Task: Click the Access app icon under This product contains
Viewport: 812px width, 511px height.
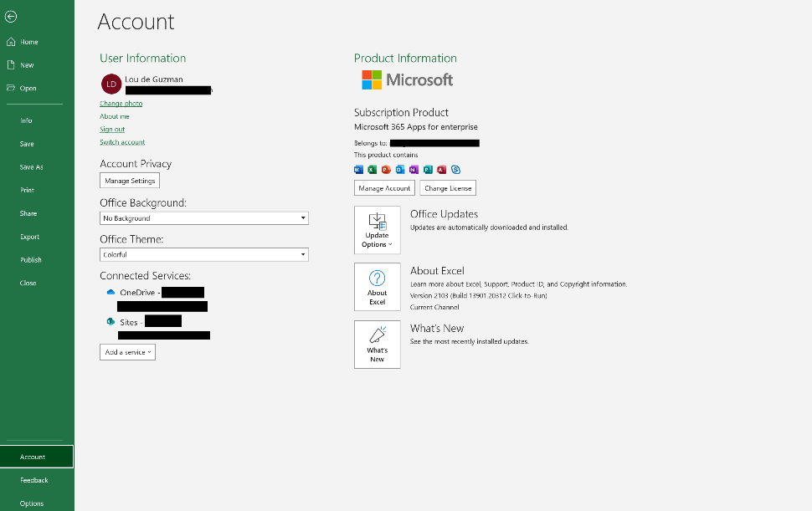Action: (441, 170)
